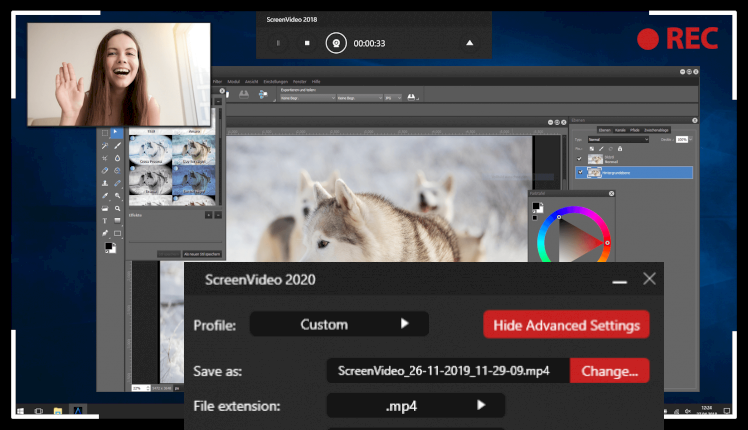Select the blue-tinted style thumbnail
The height and width of the screenshot is (430, 748).
[194, 180]
